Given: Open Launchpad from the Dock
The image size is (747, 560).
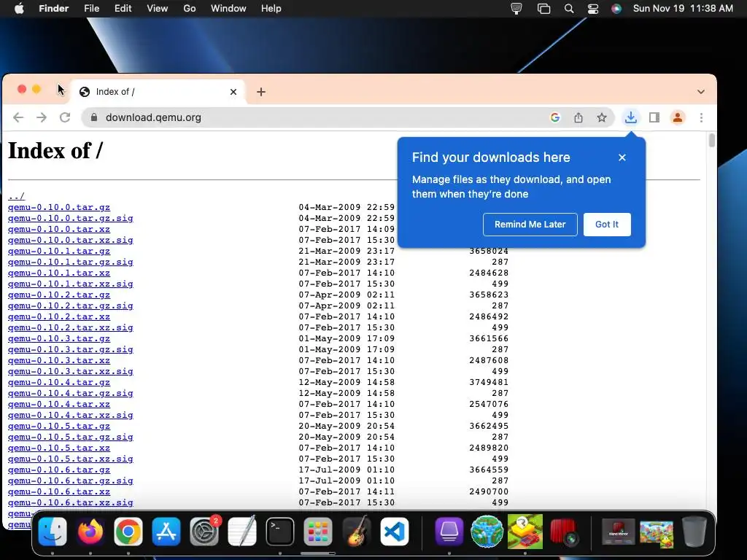Looking at the screenshot, I should (318, 532).
